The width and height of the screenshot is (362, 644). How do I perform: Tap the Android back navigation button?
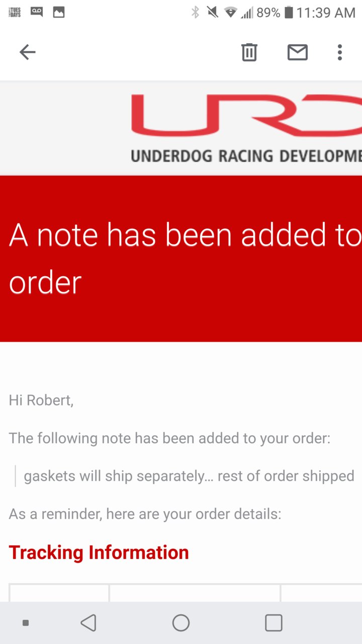tap(88, 623)
